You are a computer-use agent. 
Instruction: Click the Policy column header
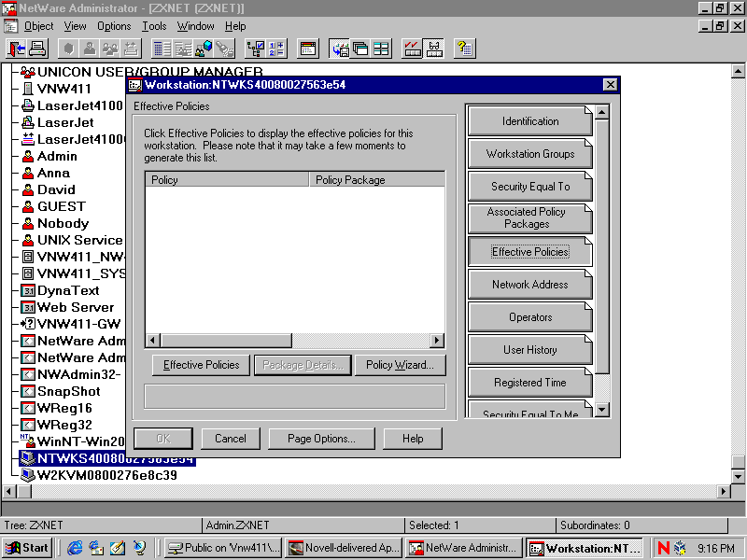pyautogui.click(x=227, y=179)
